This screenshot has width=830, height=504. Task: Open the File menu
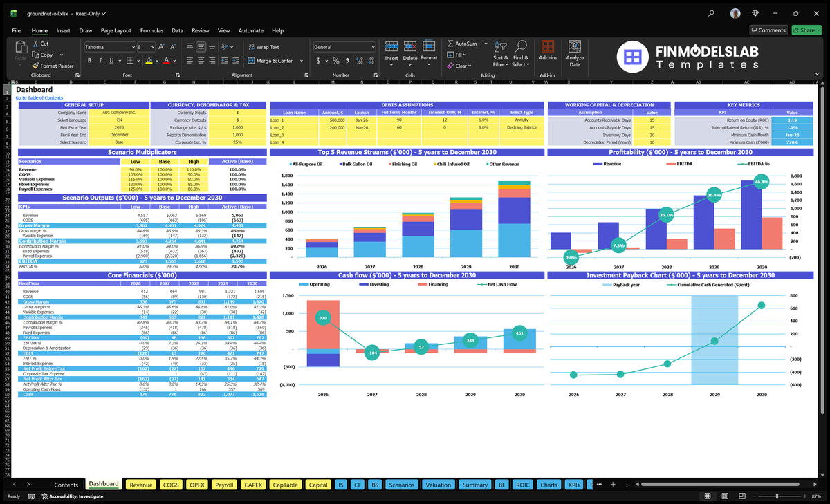pos(16,30)
